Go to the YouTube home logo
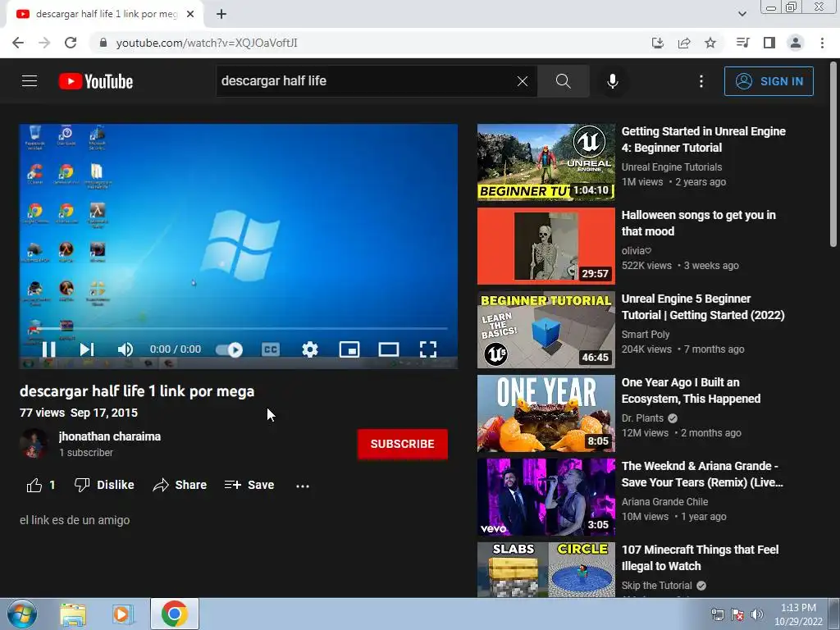This screenshot has width=840, height=630. pyautogui.click(x=96, y=81)
